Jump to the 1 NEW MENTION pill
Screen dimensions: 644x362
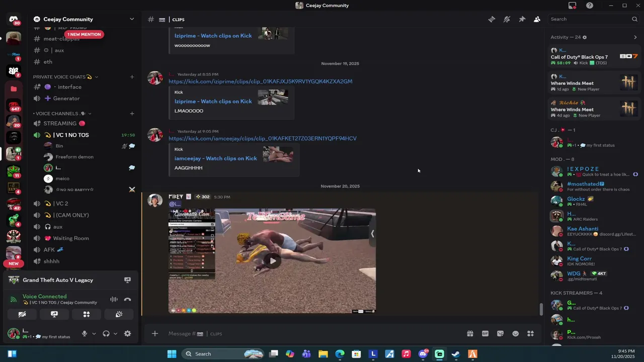click(84, 34)
